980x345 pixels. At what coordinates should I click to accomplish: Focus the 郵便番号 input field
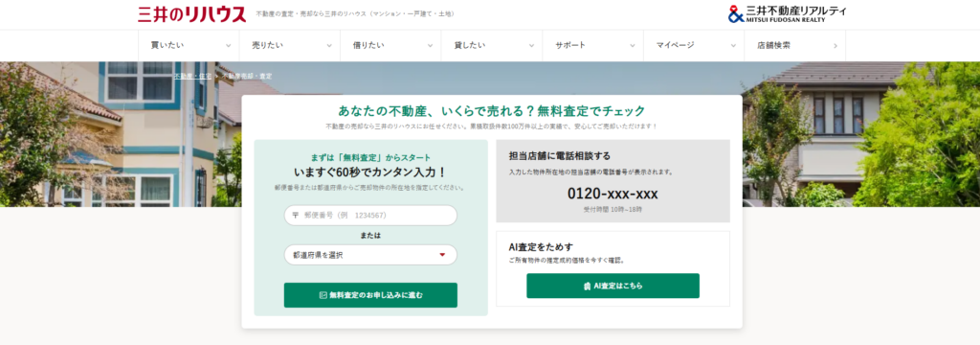(370, 216)
